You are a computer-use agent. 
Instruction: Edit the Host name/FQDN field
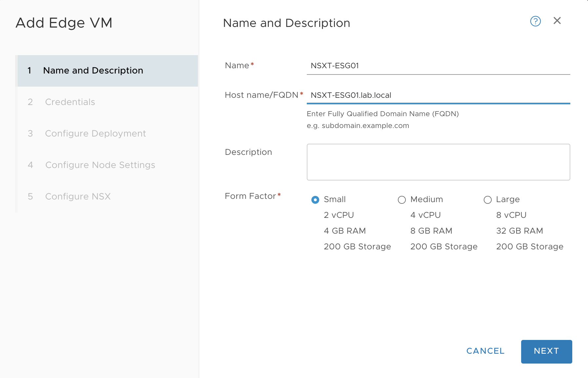438,95
